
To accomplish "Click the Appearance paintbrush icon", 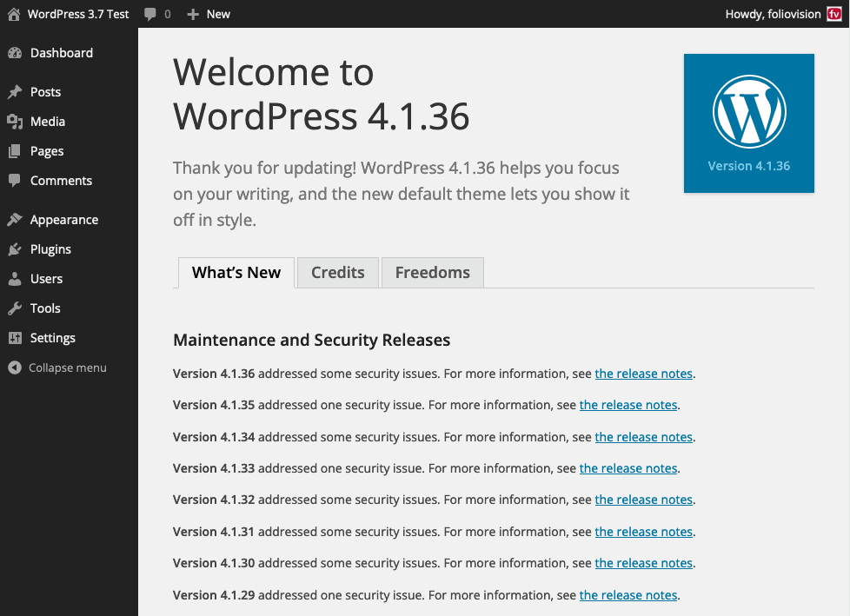I will pos(15,220).
